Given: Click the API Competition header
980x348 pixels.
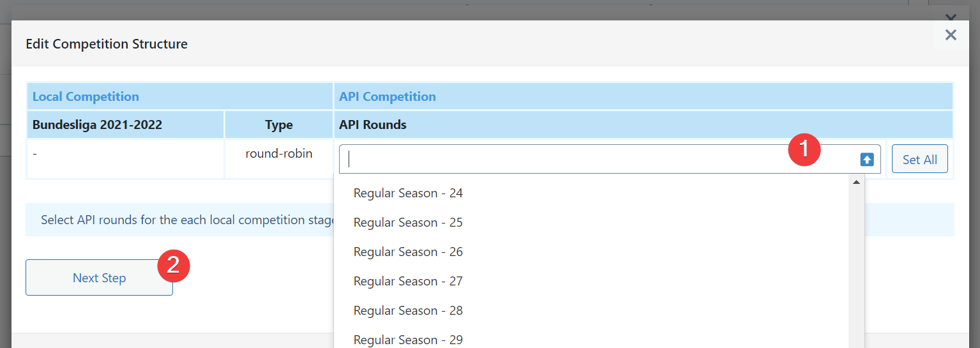Looking at the screenshot, I should [387, 96].
